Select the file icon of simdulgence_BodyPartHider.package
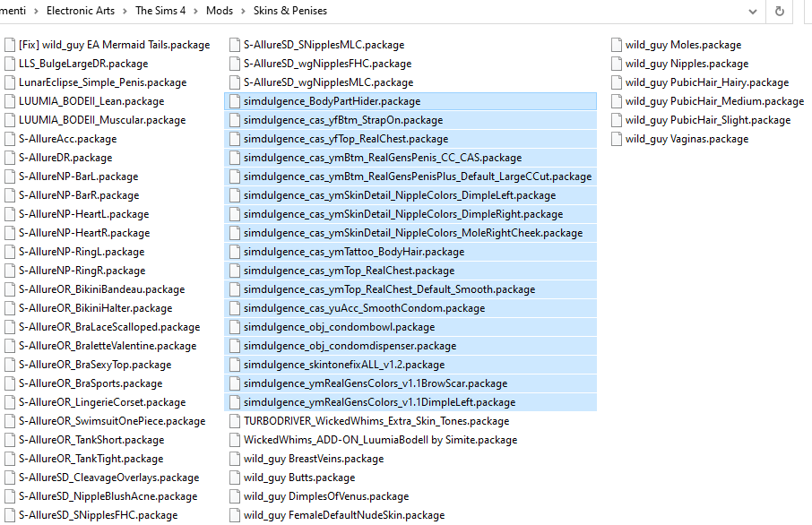Image resolution: width=812 pixels, height=525 pixels. click(235, 101)
